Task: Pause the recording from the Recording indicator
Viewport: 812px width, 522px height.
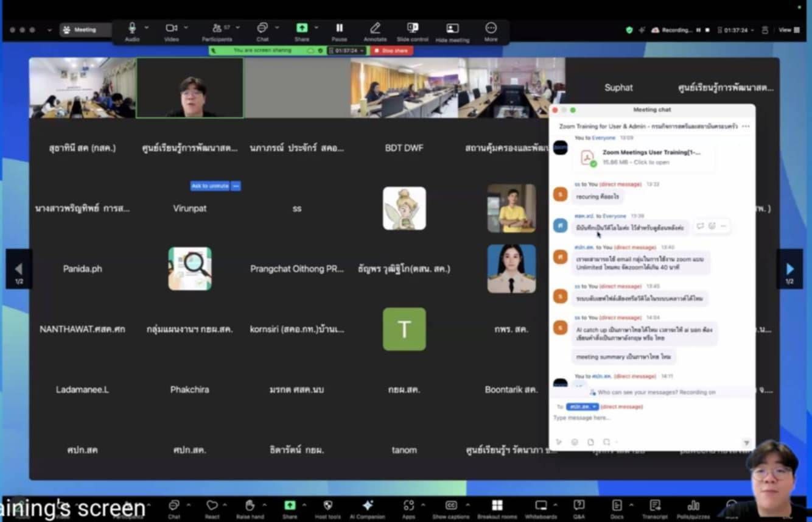Action: click(699, 30)
